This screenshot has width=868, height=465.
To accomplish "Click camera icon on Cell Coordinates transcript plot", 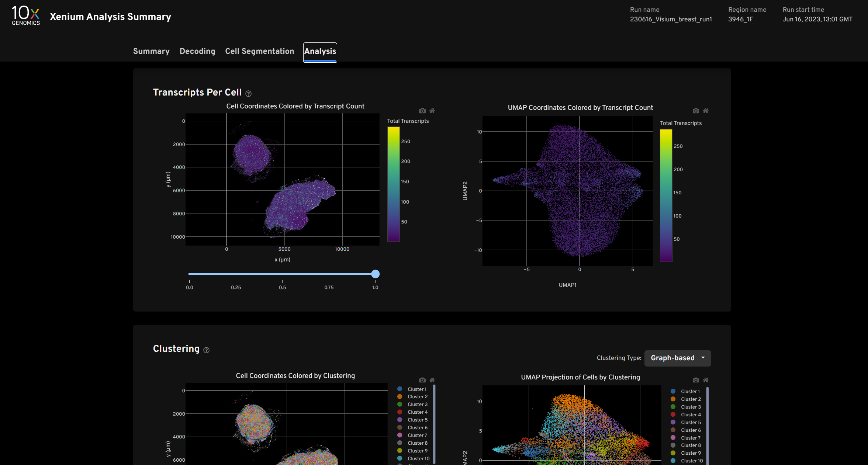I will point(422,111).
